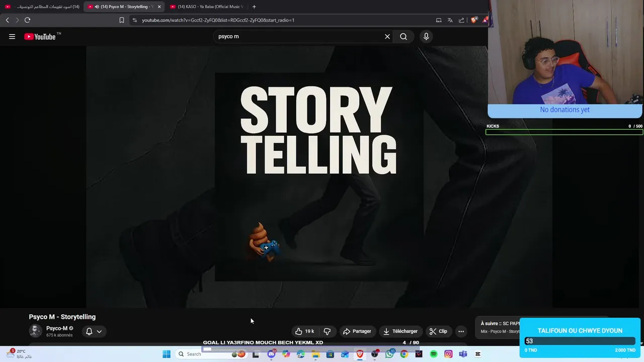
Task: Open Brave Shields lion icon
Action: pos(473,20)
